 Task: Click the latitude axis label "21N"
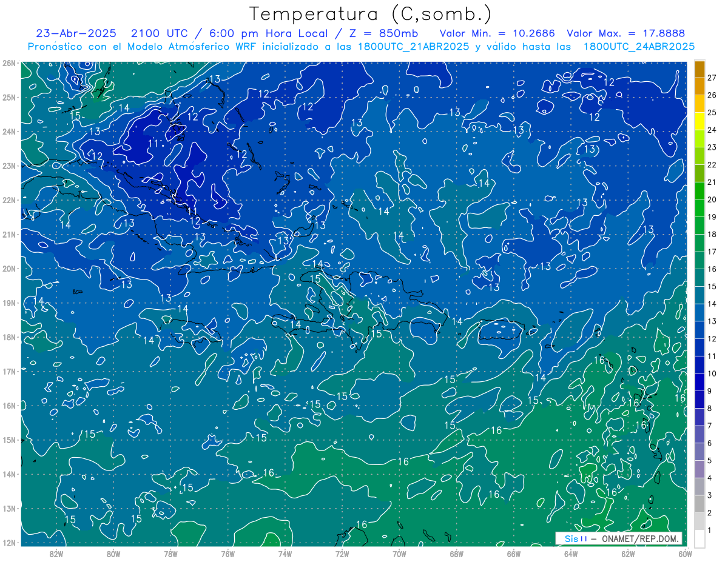(x=9, y=234)
